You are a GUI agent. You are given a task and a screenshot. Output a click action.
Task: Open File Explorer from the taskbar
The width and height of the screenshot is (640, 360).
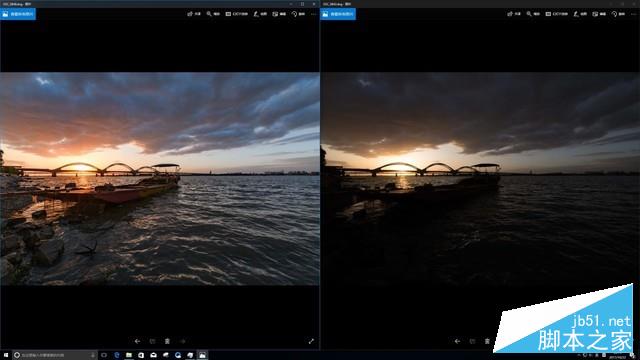pyautogui.click(x=129, y=355)
